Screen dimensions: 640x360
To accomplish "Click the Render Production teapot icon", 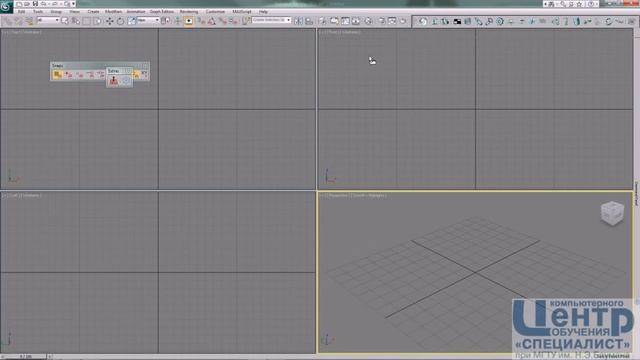I will pos(403,21).
